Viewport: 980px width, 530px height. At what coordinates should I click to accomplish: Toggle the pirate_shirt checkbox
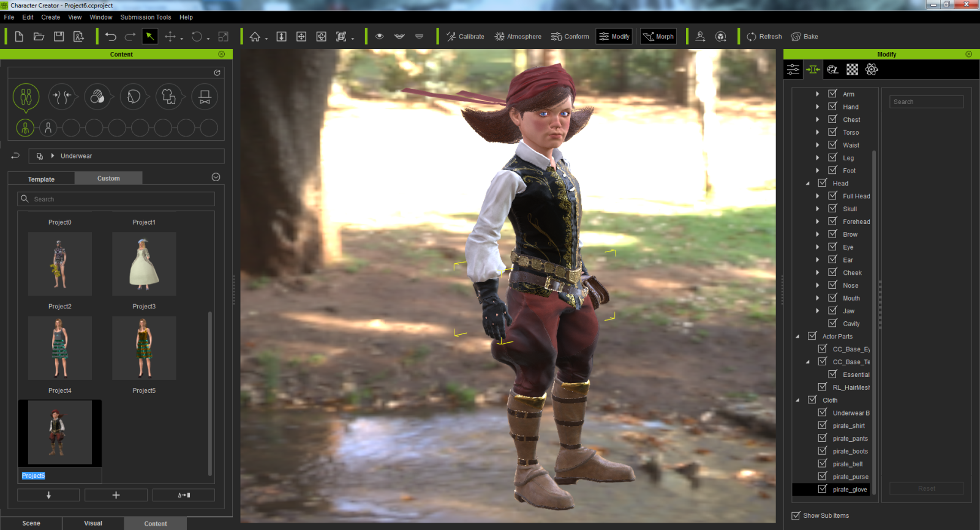tap(823, 425)
